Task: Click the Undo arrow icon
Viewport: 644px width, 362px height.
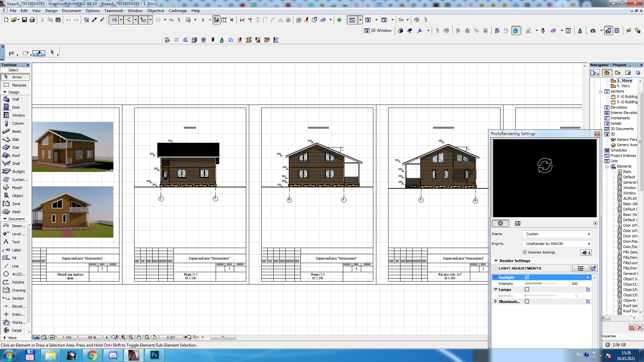Action: point(68,20)
